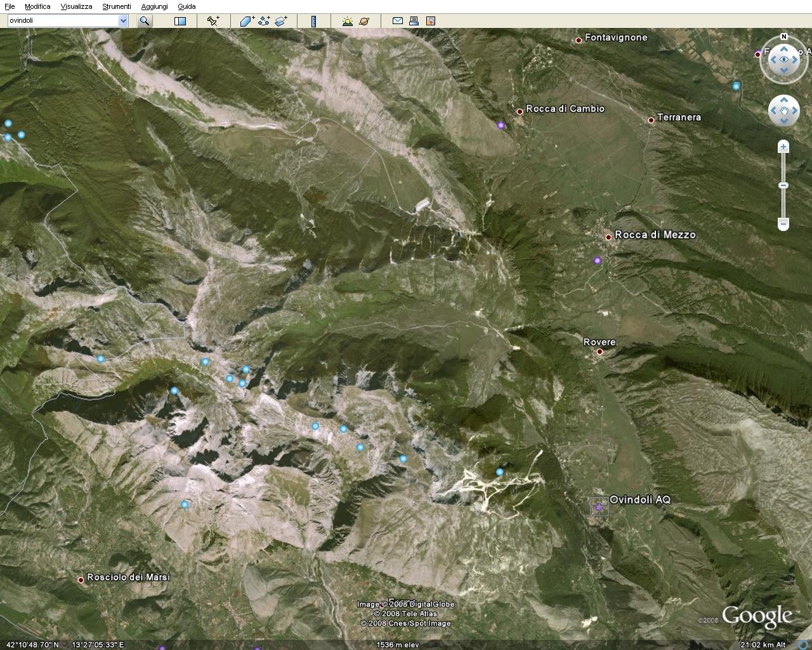Select the Ovindoli AQ placemark
Image resolution: width=812 pixels, height=650 pixels.
639,500
